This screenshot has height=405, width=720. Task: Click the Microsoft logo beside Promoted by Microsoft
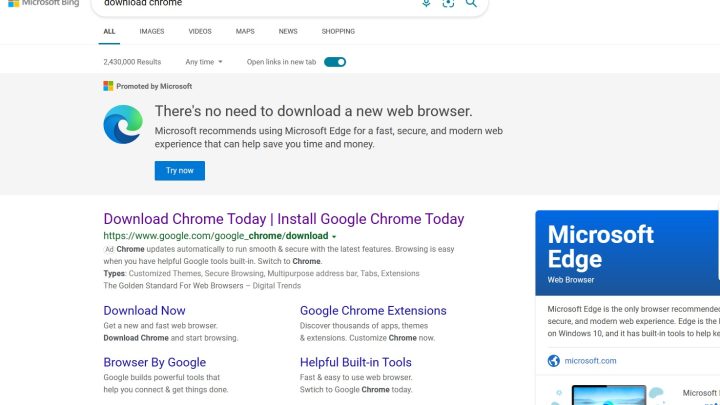[x=108, y=86]
